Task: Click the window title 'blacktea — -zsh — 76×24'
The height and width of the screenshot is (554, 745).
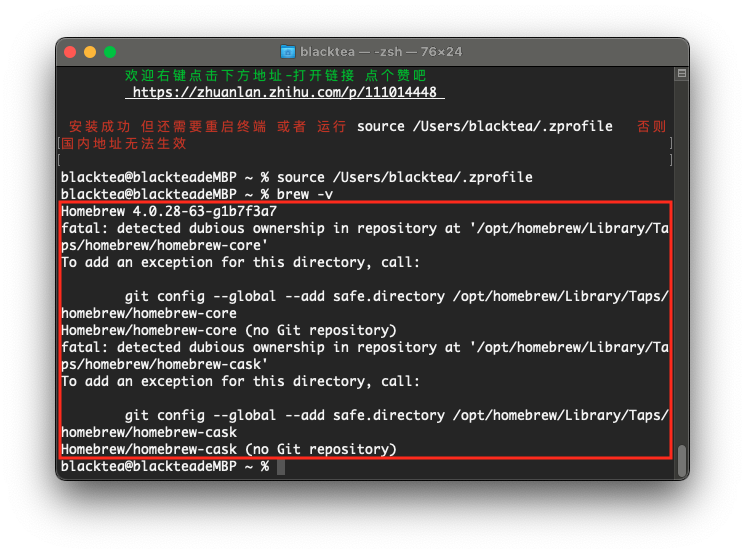Action: point(381,51)
